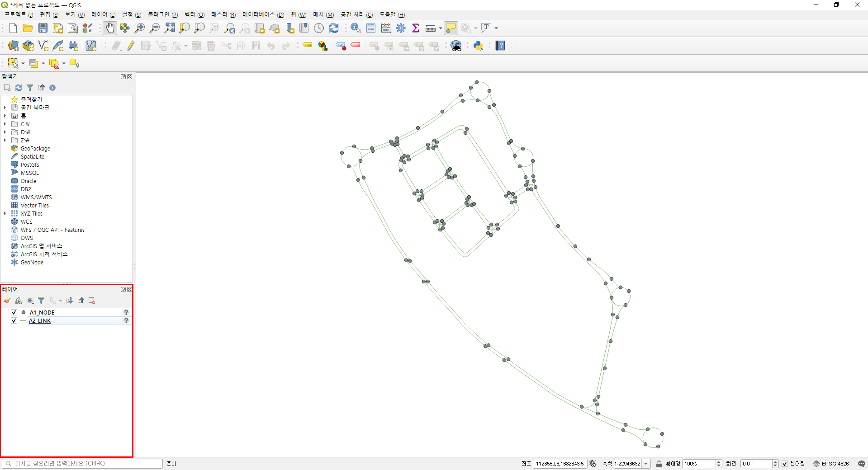Select GeoPackage in the browser
868x470 pixels.
pyautogui.click(x=35, y=148)
